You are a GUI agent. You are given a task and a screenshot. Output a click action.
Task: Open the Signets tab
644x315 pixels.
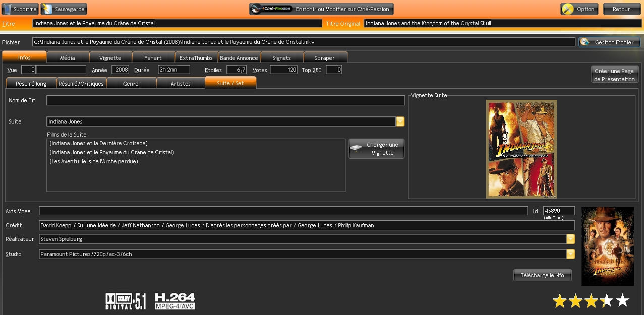[x=282, y=57]
